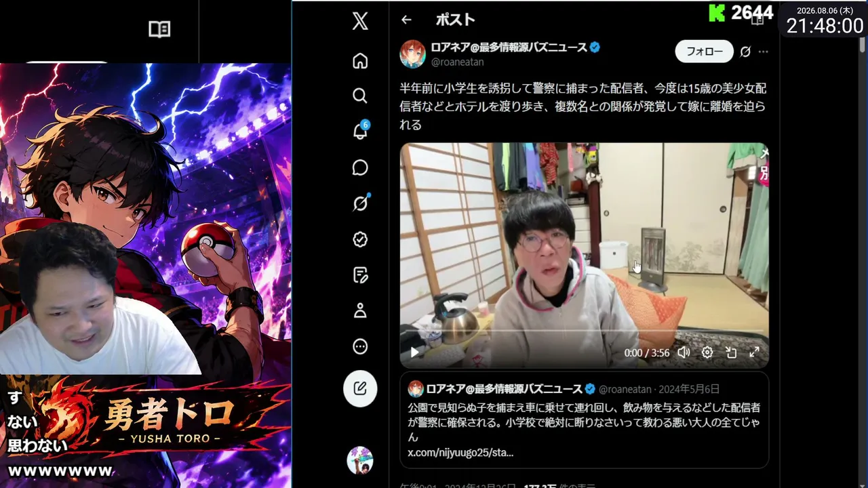The height and width of the screenshot is (488, 868).
Task: Open Notifications bell with badge 6
Action: click(x=360, y=131)
